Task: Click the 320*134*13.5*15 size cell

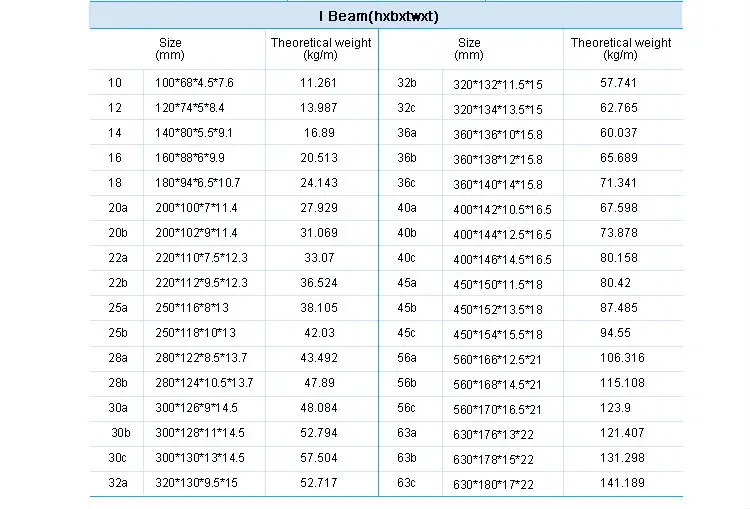Action: coord(498,109)
